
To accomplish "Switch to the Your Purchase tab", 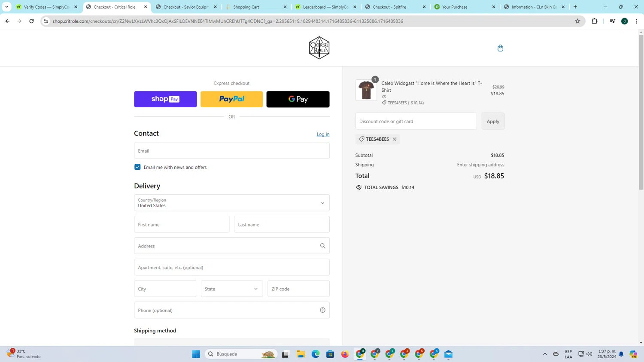I will (465, 7).
